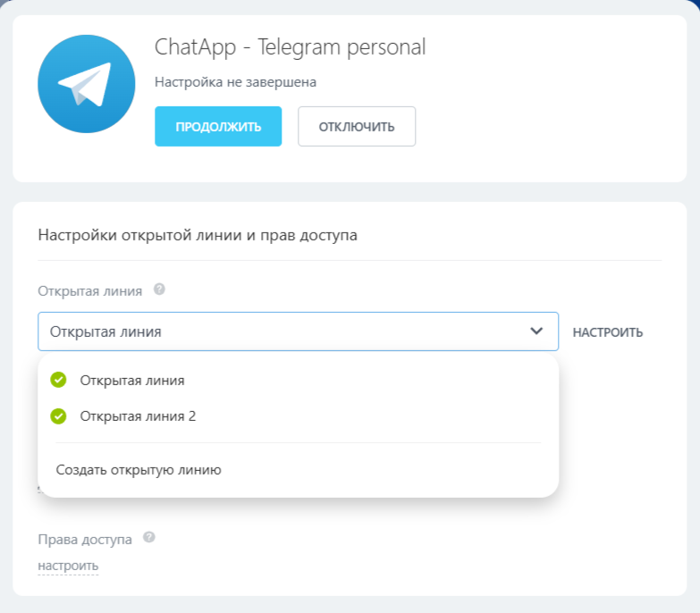Click the ChatApp - Telegram personal title
The height and width of the screenshot is (613, 700).
click(x=290, y=47)
